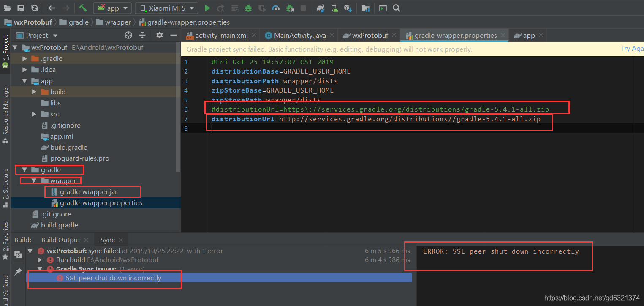Switch to the MainActivity.java editor tab

299,35
